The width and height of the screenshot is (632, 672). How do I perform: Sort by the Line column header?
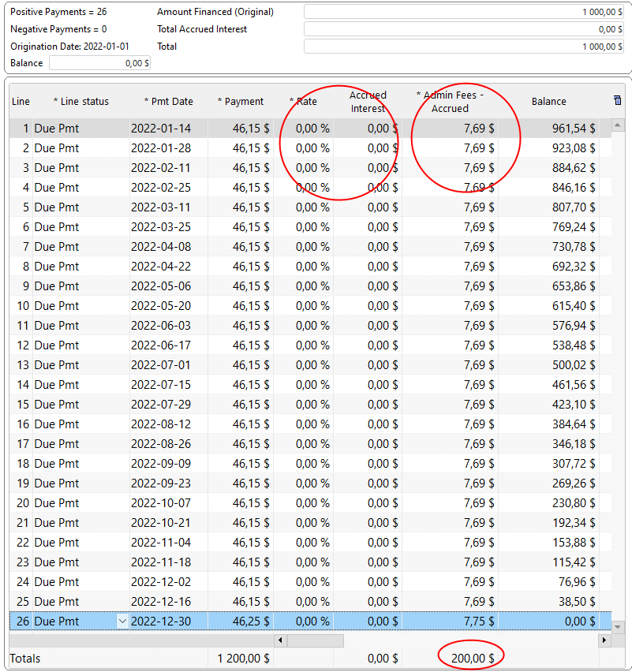(x=21, y=102)
